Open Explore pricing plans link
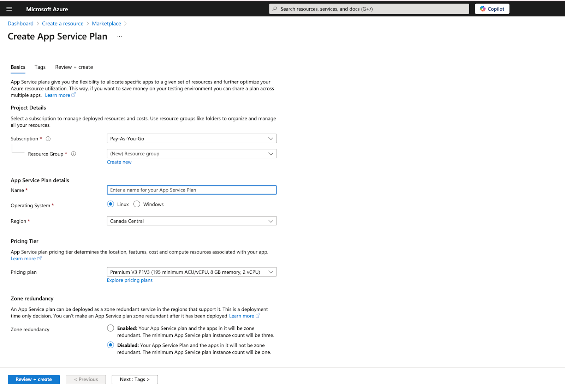Screen dimensions: 565x392 [130, 280]
